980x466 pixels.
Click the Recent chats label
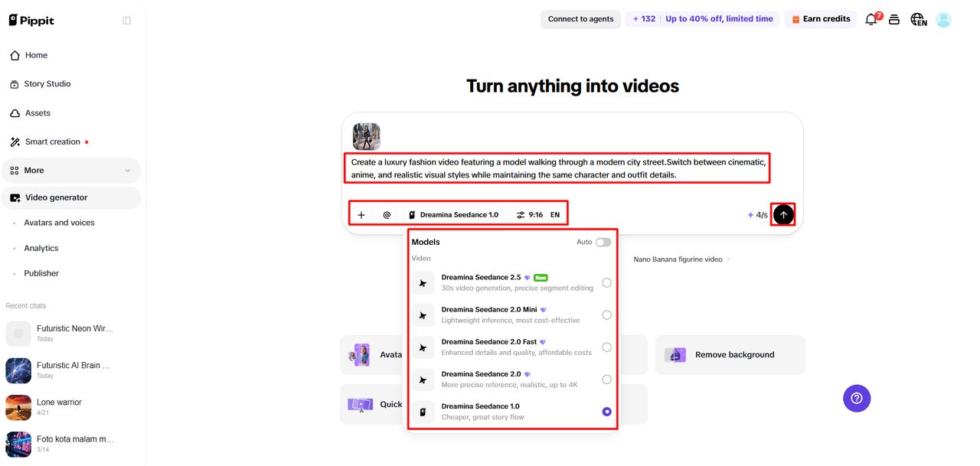[26, 306]
